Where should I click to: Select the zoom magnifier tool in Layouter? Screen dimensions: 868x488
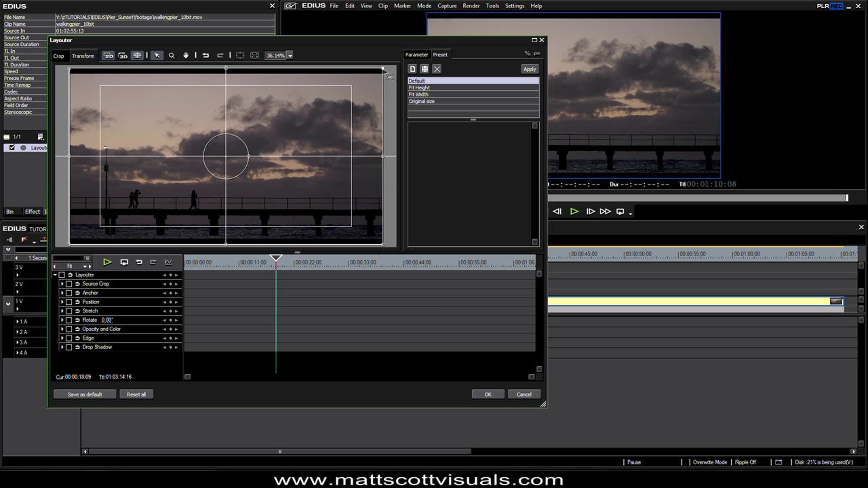[171, 56]
